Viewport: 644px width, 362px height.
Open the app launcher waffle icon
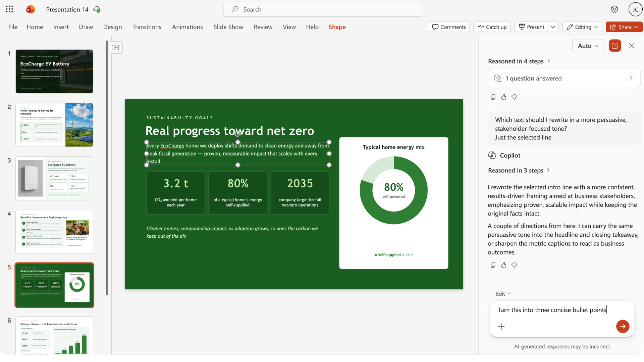tap(9, 9)
